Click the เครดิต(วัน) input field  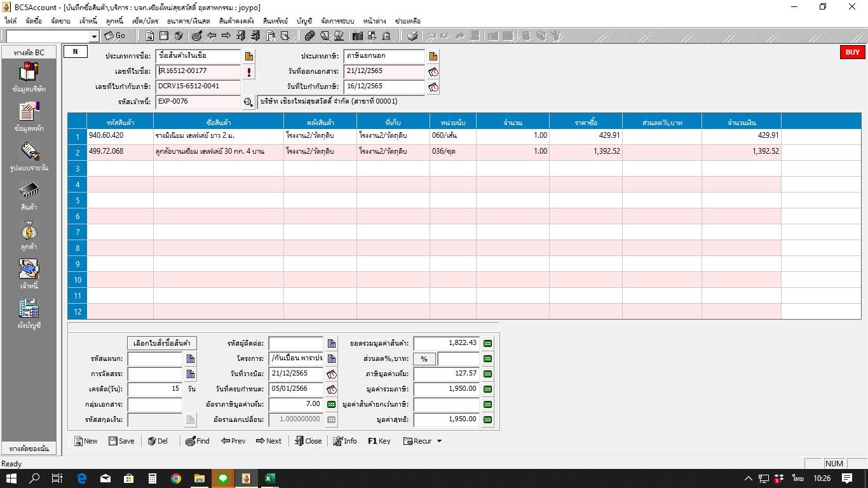[154, 389]
